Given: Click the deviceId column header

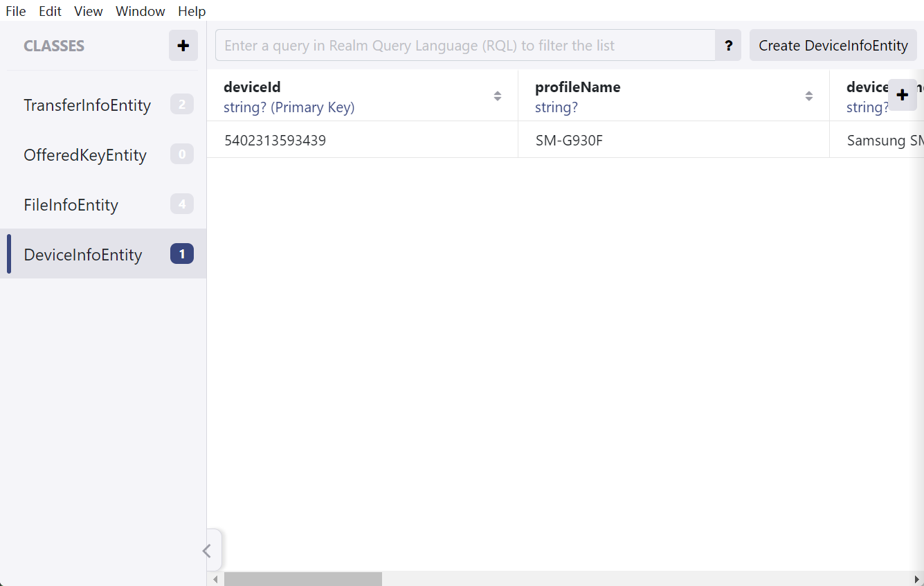Looking at the screenshot, I should 362,96.
